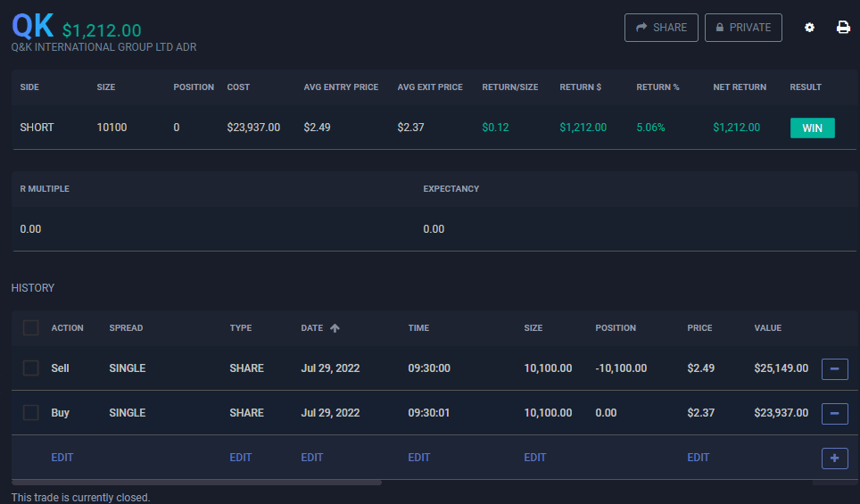Check the Sell row checkbox
Image resolution: width=860 pixels, height=504 pixels.
click(x=31, y=368)
